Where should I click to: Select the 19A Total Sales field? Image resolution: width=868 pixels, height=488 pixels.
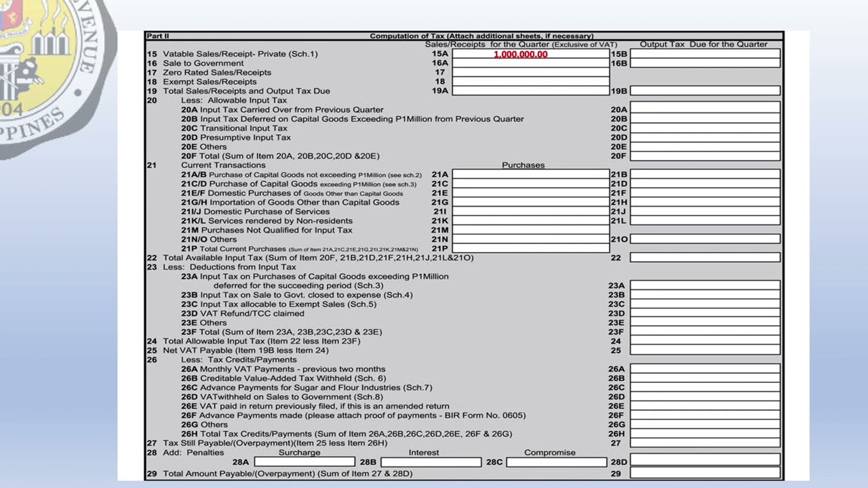click(531, 91)
